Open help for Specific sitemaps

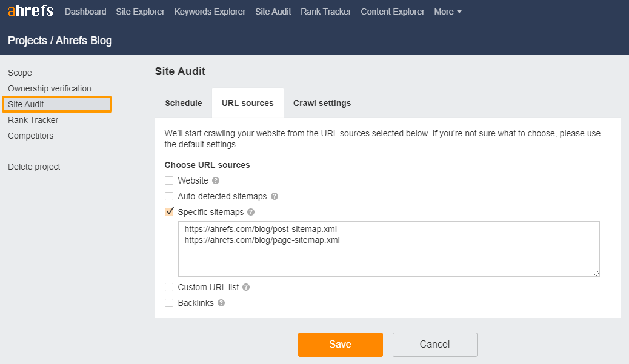coord(251,212)
